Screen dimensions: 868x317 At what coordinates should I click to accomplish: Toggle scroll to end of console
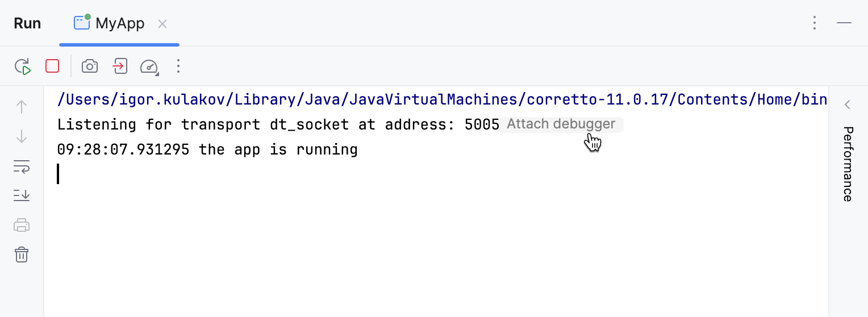[22, 195]
